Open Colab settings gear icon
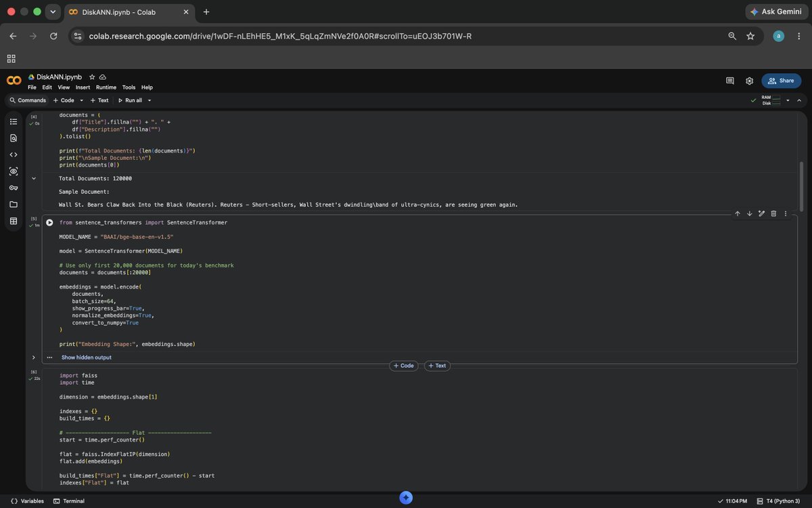Viewport: 812px width, 508px height. 750,81
